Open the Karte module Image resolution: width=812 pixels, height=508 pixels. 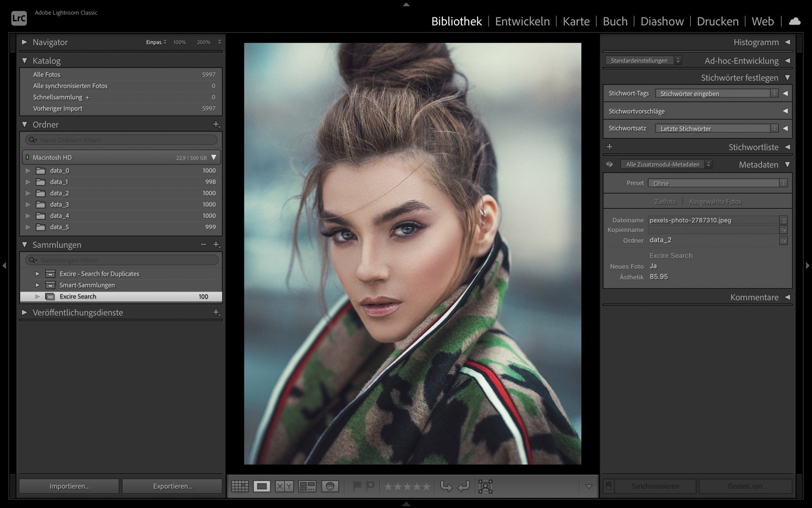576,21
